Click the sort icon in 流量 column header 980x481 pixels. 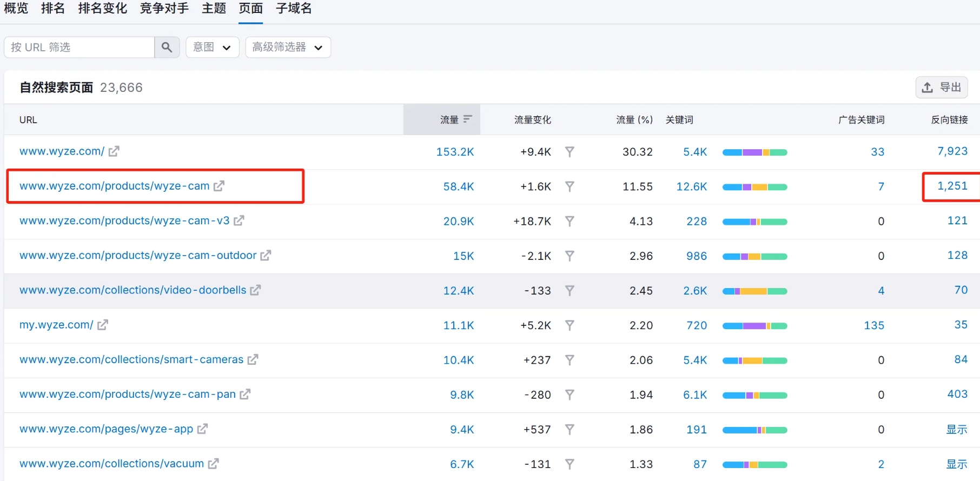coord(468,119)
